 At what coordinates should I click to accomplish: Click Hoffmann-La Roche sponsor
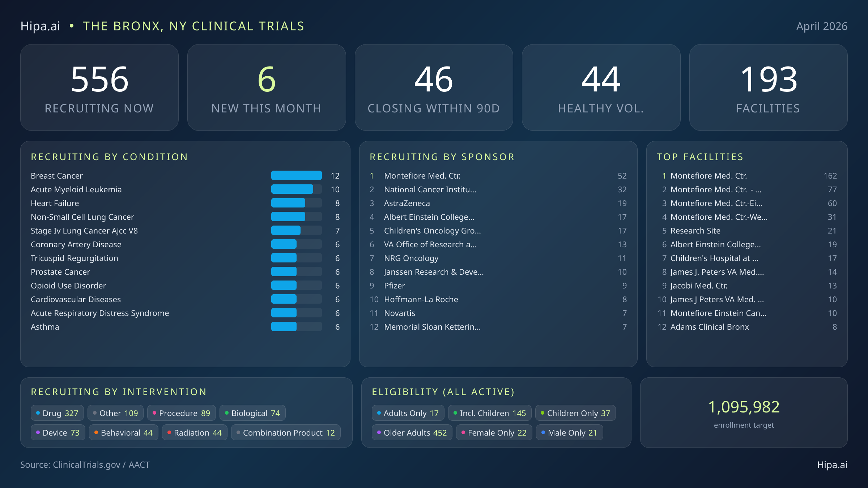tap(498, 299)
